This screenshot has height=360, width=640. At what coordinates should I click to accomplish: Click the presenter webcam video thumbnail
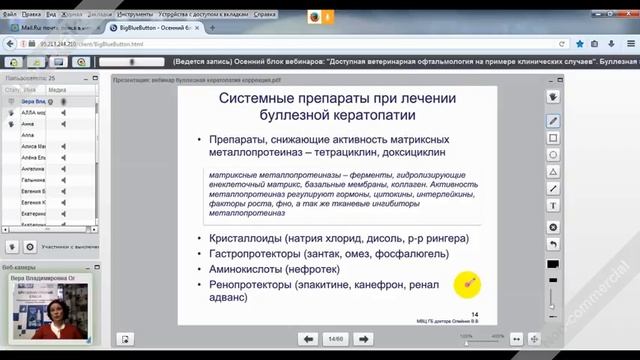pos(51,312)
